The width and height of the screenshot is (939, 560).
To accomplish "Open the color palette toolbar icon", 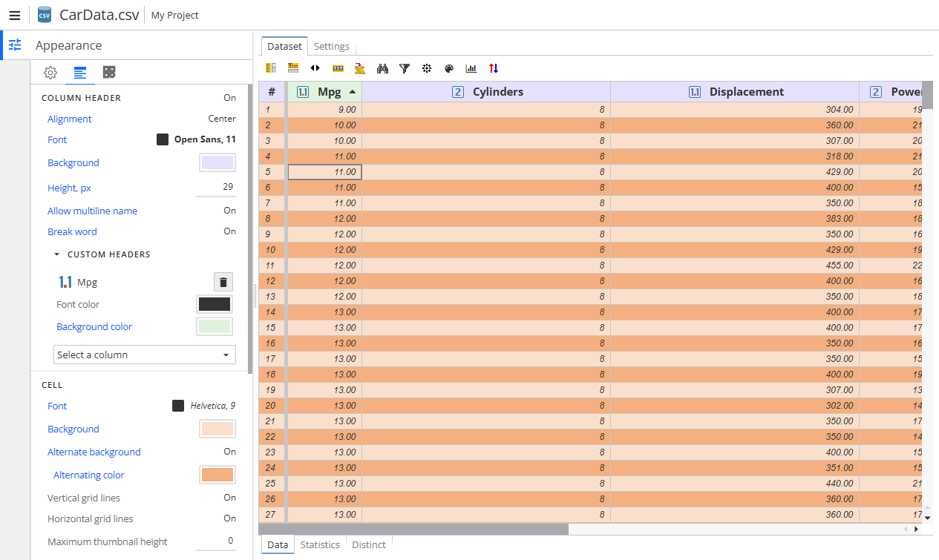I will (449, 68).
